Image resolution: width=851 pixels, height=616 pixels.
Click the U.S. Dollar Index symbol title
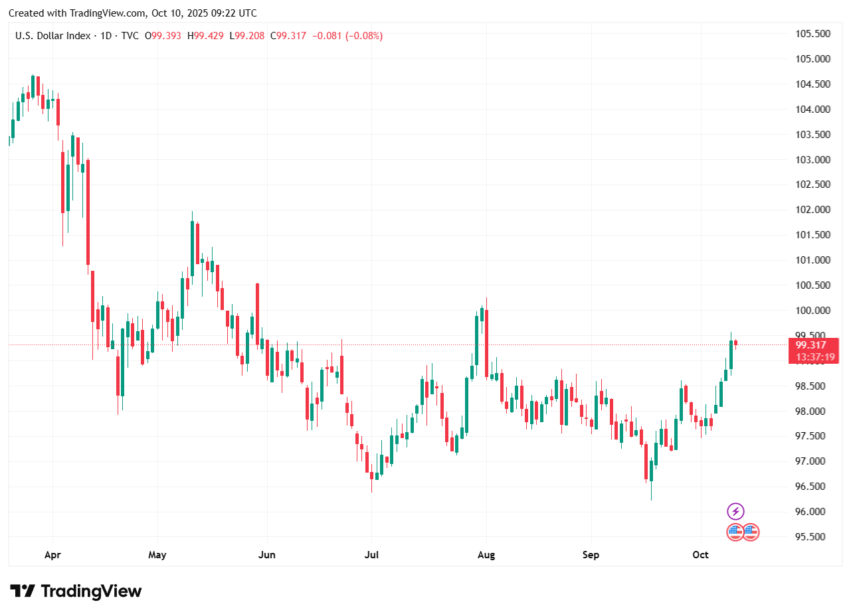coord(52,36)
